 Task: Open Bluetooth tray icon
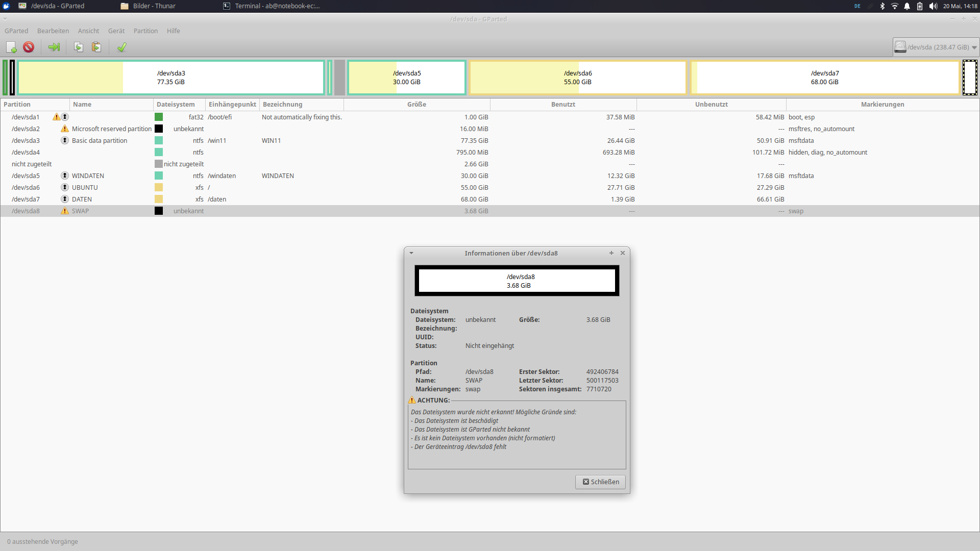882,6
